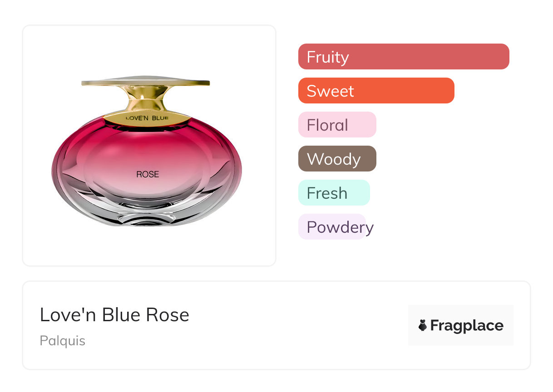553x392 pixels.
Task: Select the mint Fresh accord tag
Action: pyautogui.click(x=334, y=193)
